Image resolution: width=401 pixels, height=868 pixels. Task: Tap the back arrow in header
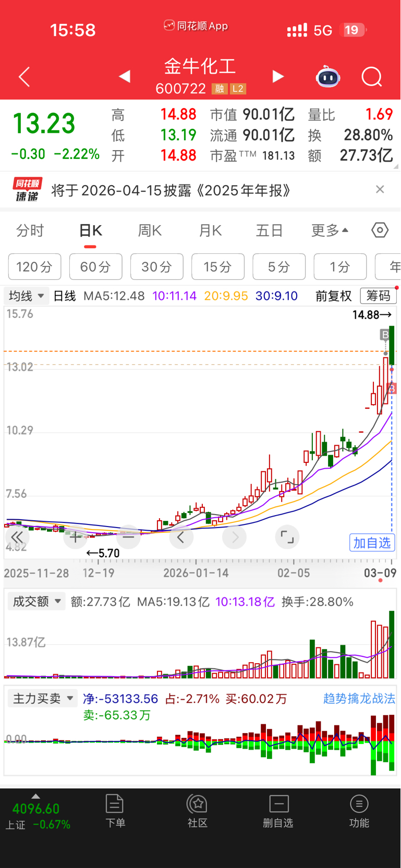(x=25, y=77)
